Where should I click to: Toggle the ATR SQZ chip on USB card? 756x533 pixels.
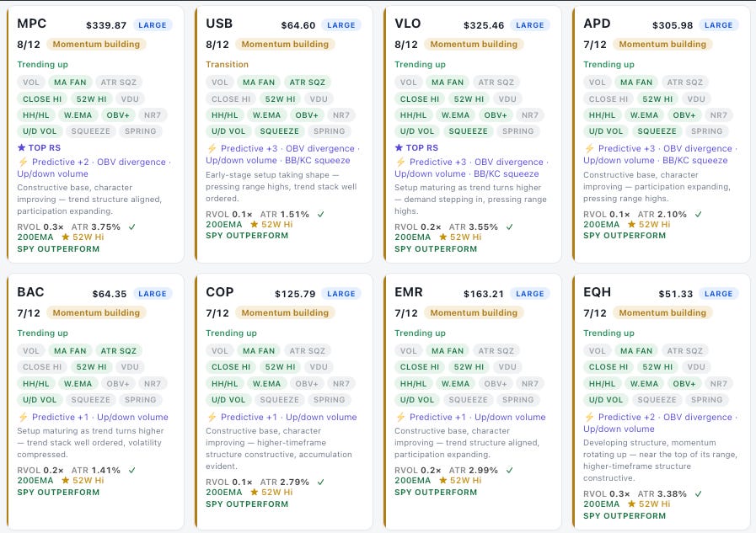click(307, 83)
